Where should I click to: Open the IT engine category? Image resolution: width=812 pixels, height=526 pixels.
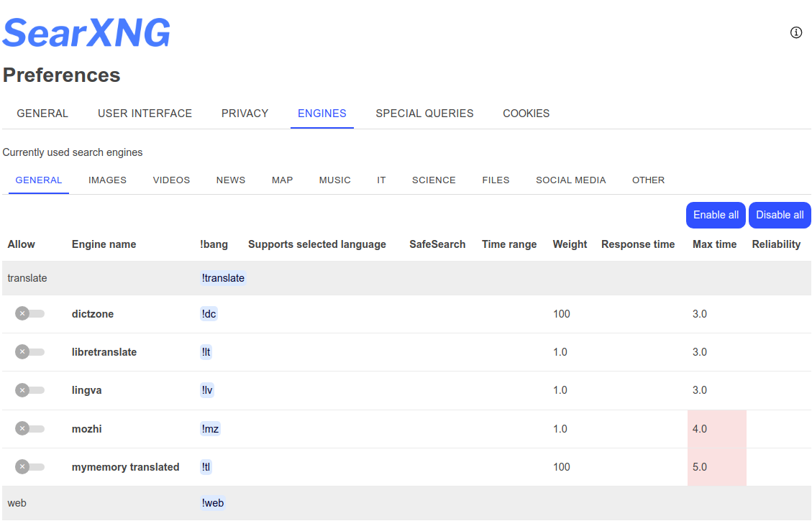[x=381, y=180]
